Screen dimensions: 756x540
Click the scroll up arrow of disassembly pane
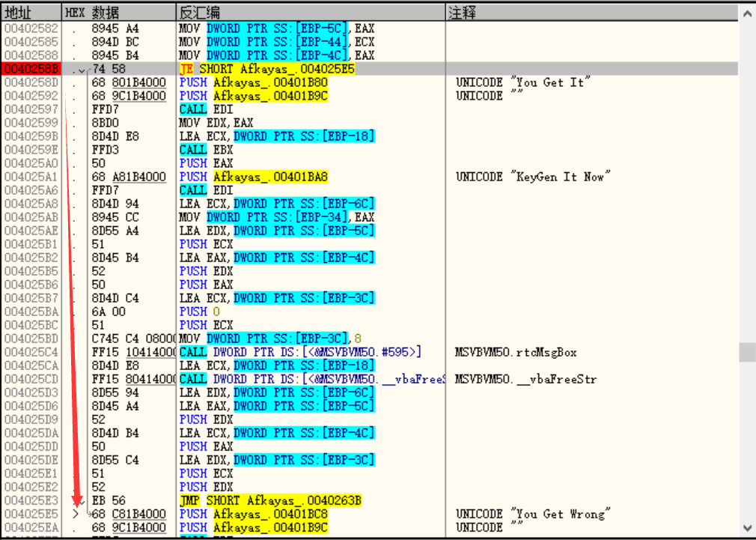tap(747, 13)
